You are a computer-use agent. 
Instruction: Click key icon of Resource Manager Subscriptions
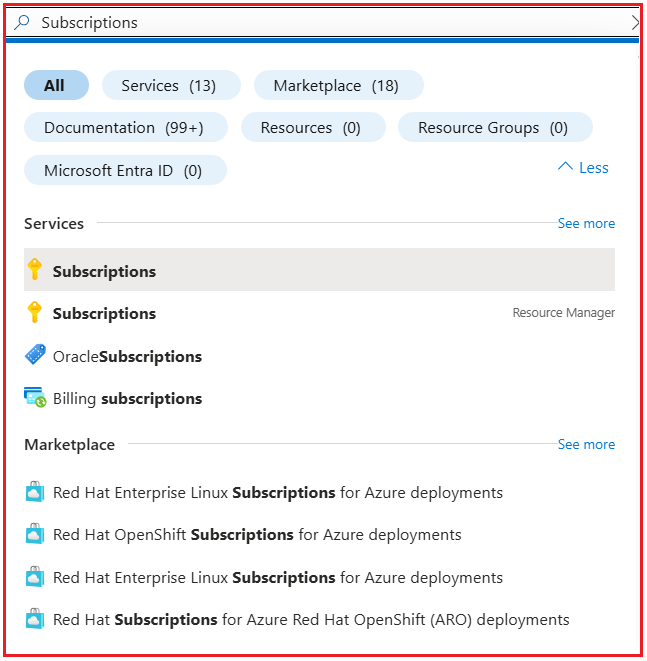click(x=35, y=312)
